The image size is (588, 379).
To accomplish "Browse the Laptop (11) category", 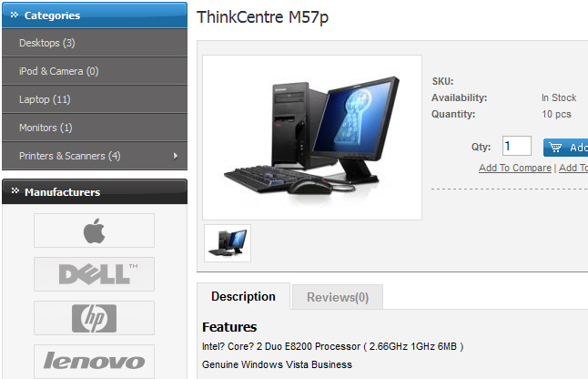I will 45,99.
